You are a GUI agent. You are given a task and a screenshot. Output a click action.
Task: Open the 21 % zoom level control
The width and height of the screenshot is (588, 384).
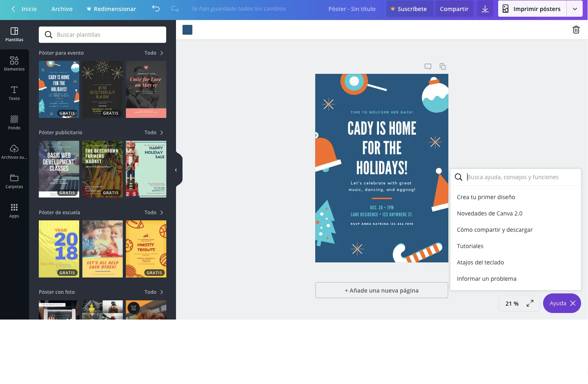pyautogui.click(x=512, y=304)
